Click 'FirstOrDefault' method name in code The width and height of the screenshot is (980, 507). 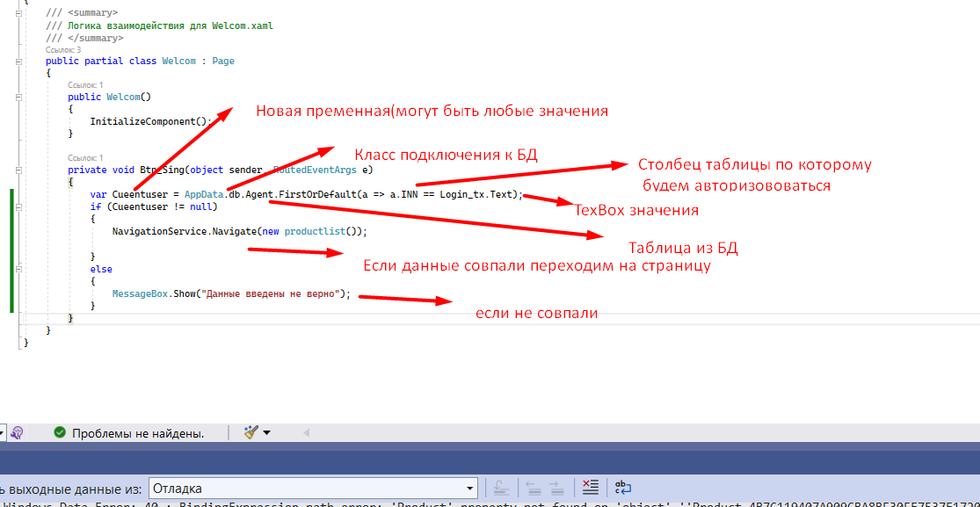(317, 194)
